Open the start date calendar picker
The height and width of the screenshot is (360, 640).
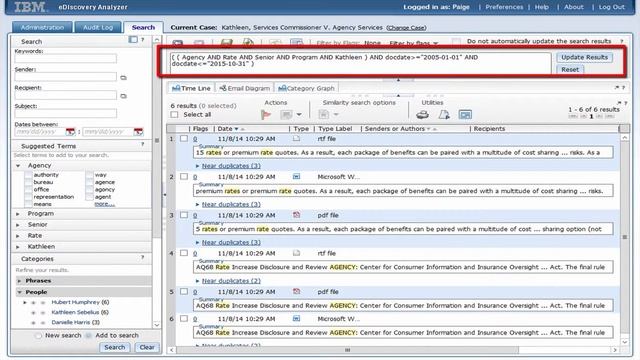coord(70,132)
